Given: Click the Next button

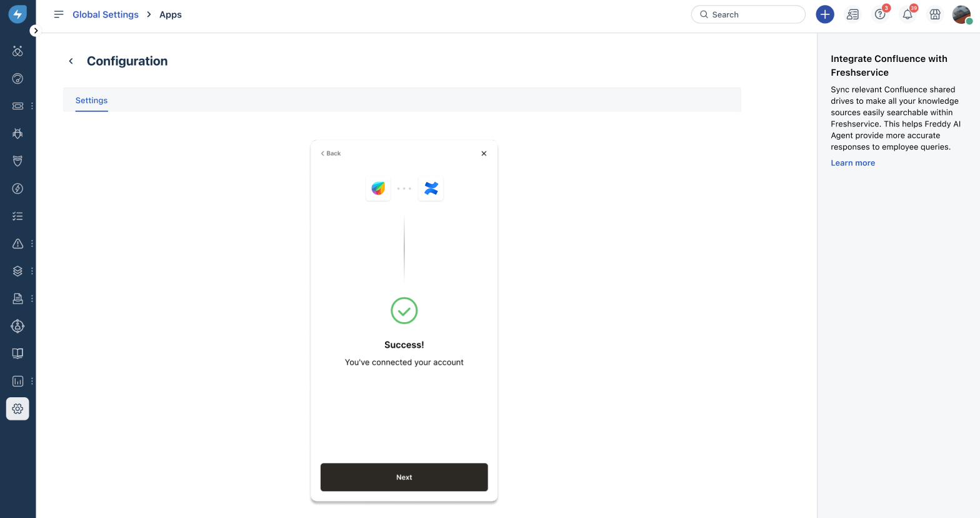Looking at the screenshot, I should pos(404,477).
